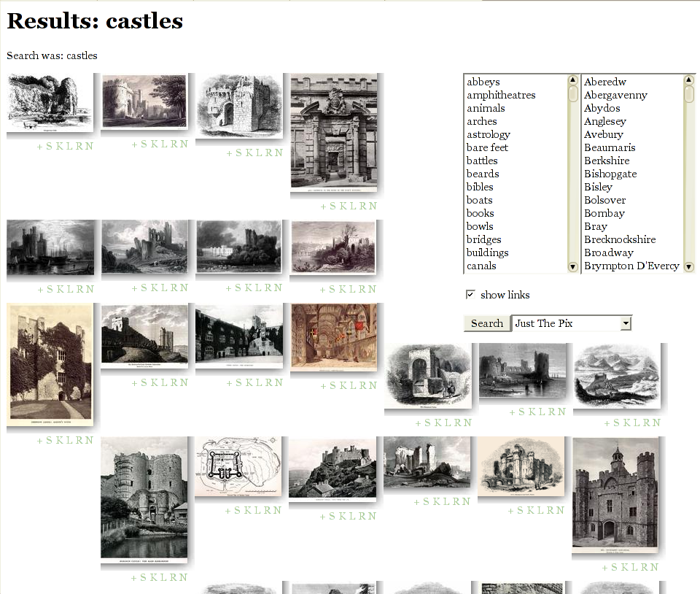Screen dimensions: 700x594
Task: Click the Search button
Action: click(x=486, y=323)
